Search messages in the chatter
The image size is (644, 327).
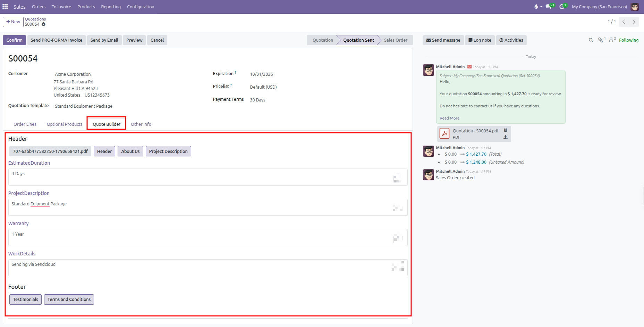pyautogui.click(x=591, y=40)
